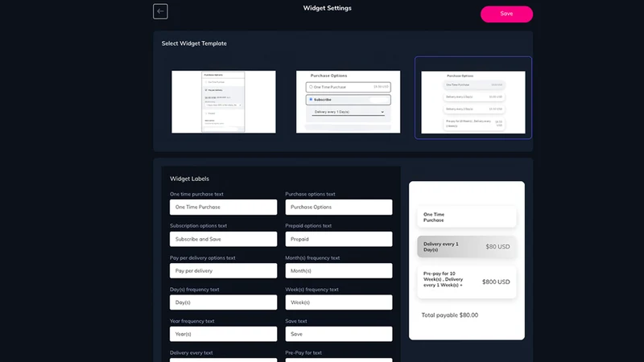Click the Select Widget Template heading

194,43
